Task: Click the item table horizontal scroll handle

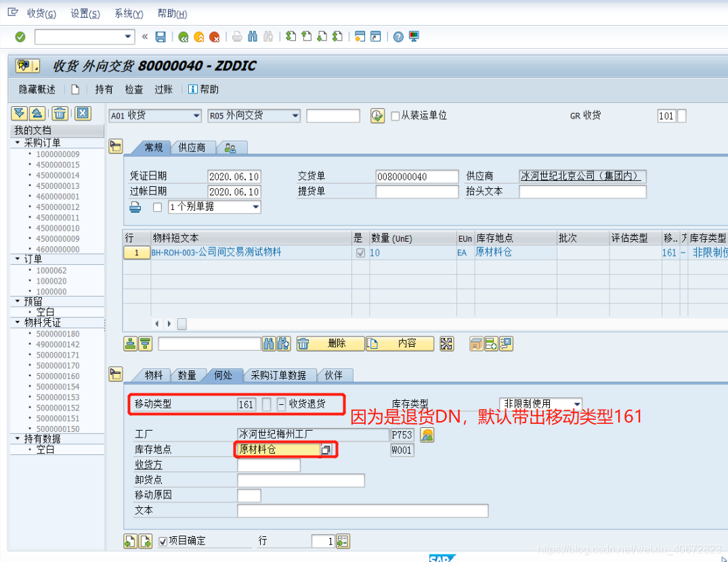Action: point(182,324)
